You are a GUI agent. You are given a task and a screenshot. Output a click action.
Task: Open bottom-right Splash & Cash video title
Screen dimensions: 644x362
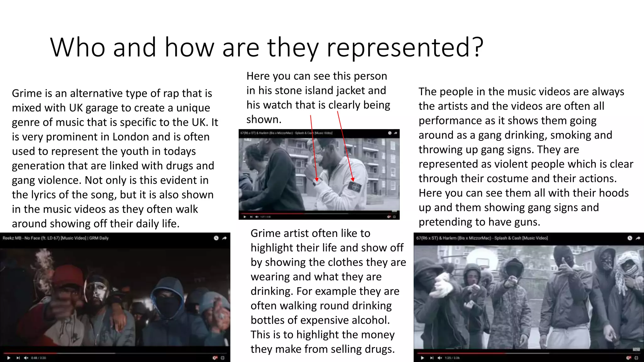pyautogui.click(x=482, y=238)
